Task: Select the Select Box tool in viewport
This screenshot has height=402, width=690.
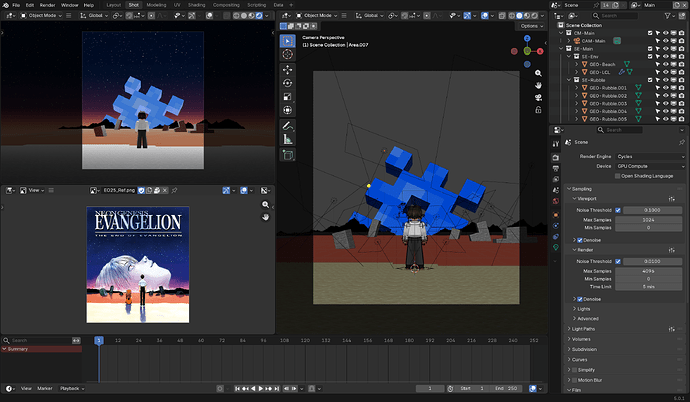Action: [288, 41]
